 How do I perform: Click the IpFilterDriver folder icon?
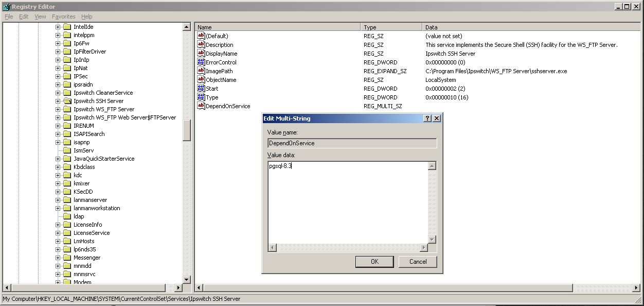click(67, 52)
